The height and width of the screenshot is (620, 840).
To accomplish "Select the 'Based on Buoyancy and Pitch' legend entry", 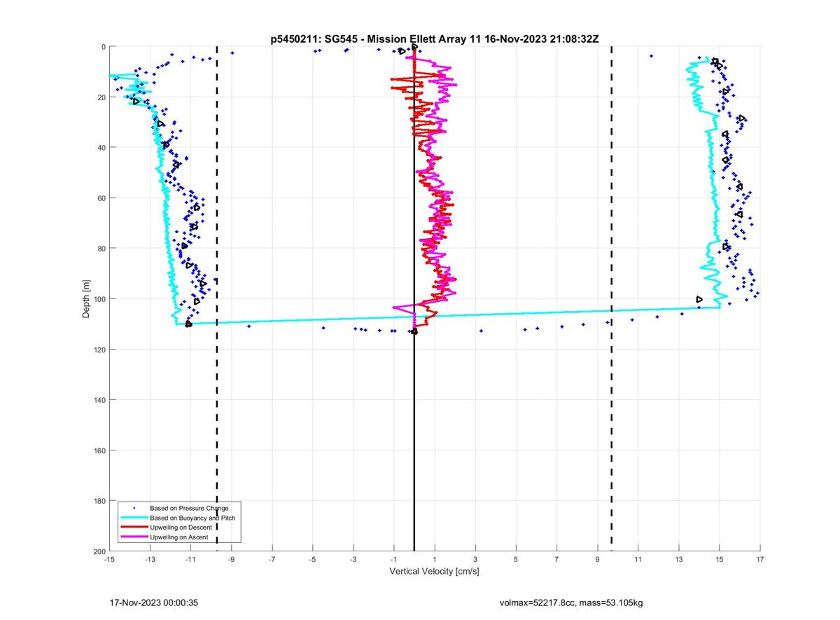I will [x=193, y=517].
